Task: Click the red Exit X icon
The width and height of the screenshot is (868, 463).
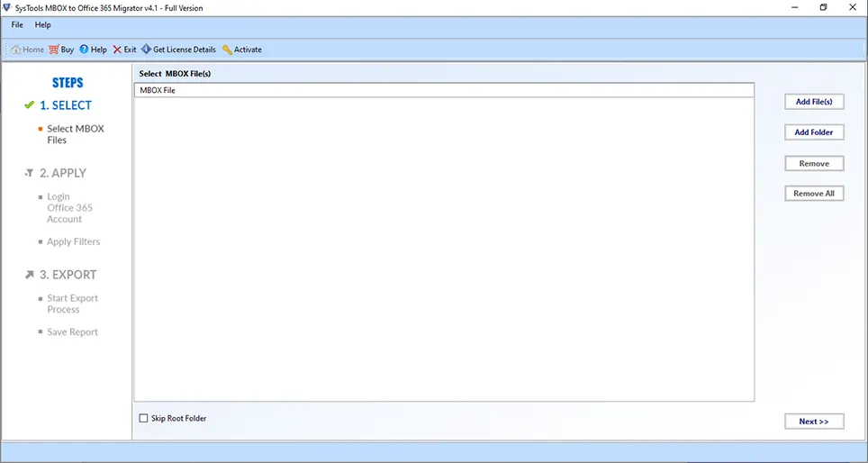Action: pyautogui.click(x=117, y=50)
